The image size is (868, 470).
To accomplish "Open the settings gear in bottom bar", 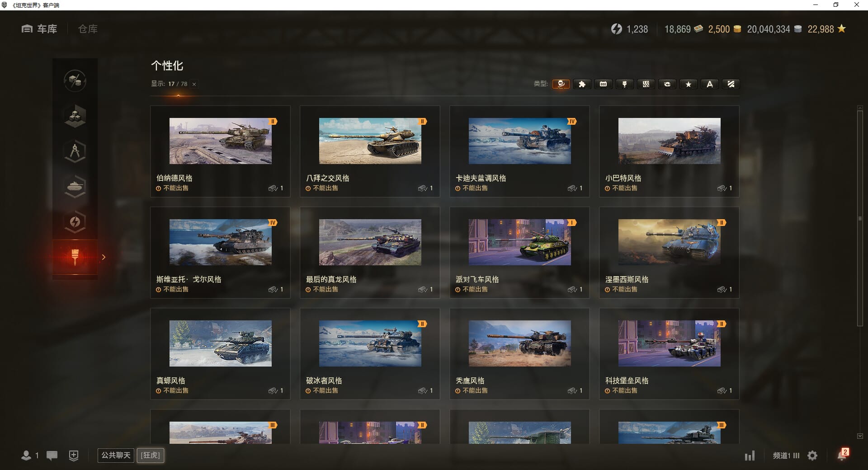I will click(x=812, y=456).
